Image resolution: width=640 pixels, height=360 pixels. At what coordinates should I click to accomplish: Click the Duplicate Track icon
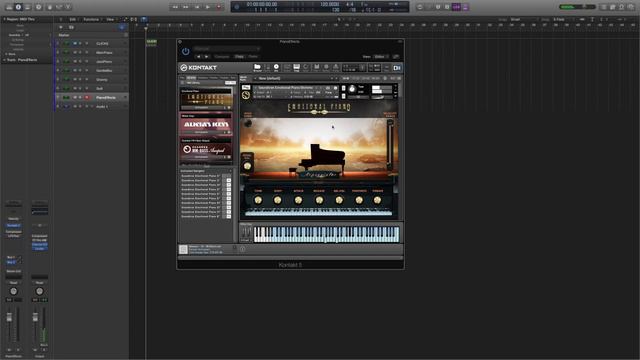point(71,27)
